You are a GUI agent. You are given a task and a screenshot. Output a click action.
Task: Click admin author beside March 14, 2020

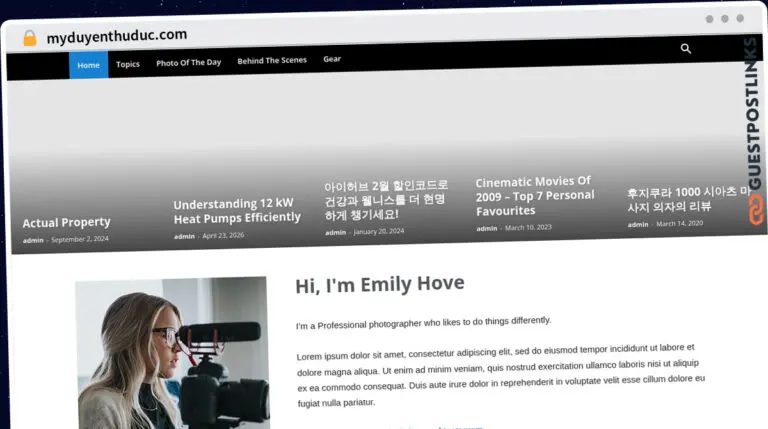point(638,225)
